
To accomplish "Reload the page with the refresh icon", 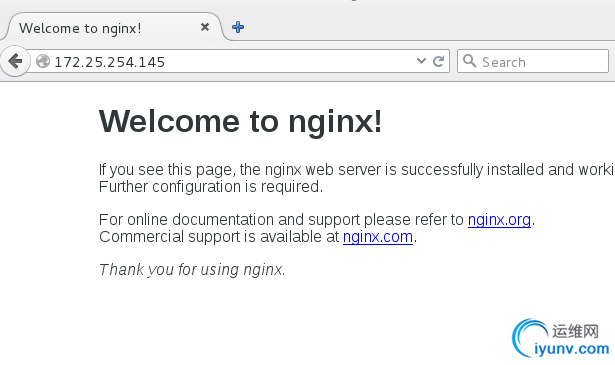I will (439, 61).
